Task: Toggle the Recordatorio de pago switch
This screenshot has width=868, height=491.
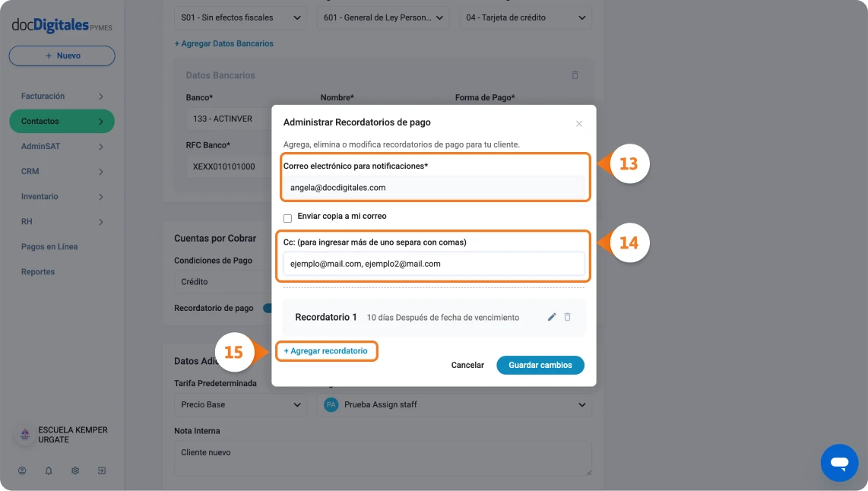Action: click(x=268, y=309)
